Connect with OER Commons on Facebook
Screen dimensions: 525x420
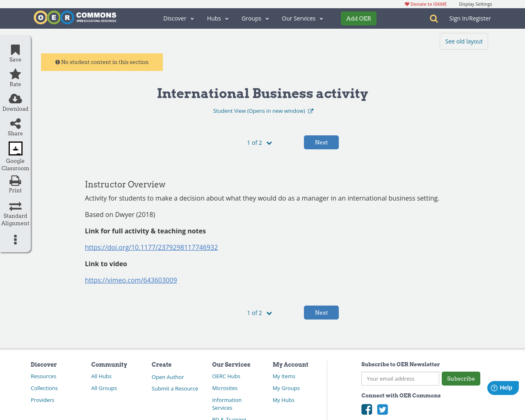pyautogui.click(x=366, y=409)
